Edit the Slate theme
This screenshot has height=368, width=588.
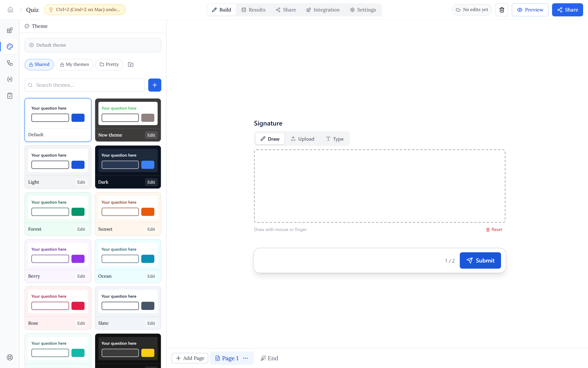pyautogui.click(x=151, y=323)
